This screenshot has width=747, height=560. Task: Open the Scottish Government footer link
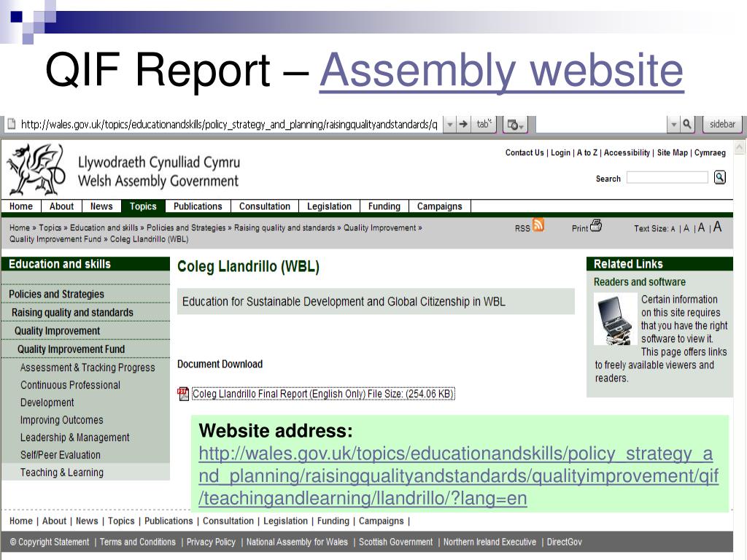point(396,542)
